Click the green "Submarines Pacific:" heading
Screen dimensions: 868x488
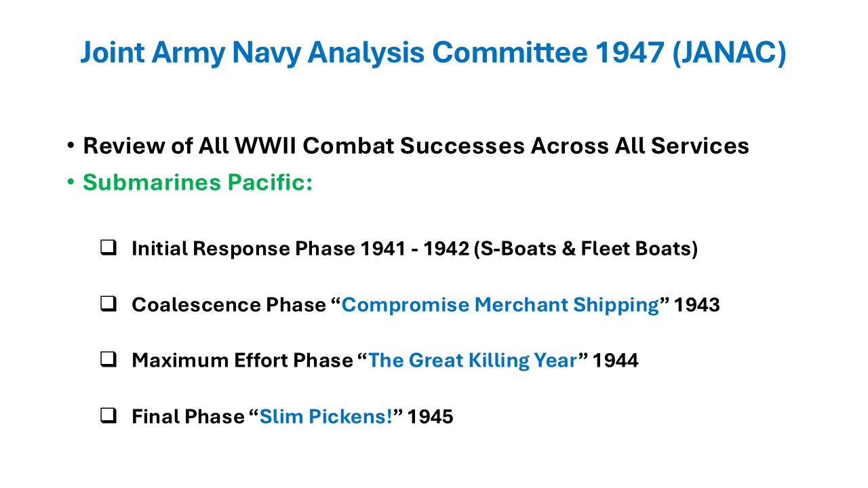(197, 182)
